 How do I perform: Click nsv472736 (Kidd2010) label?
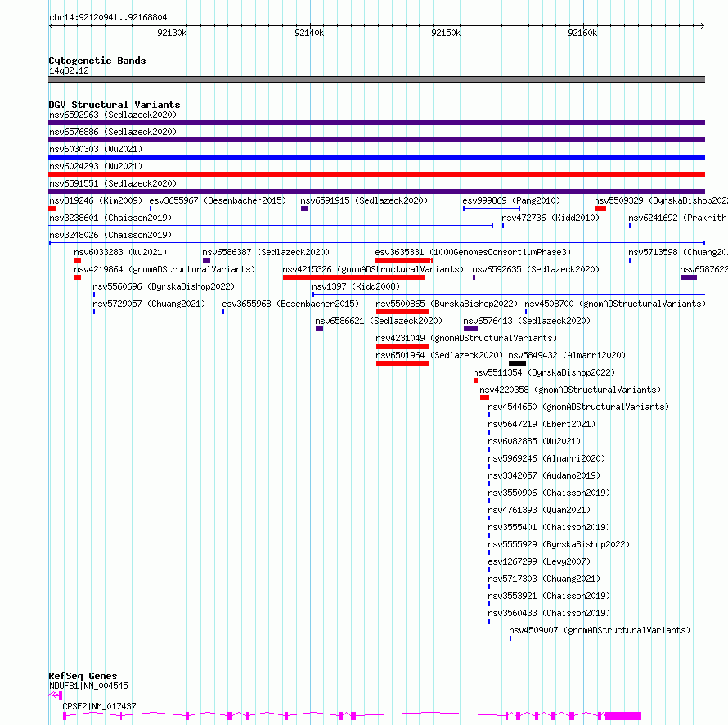pyautogui.click(x=550, y=218)
